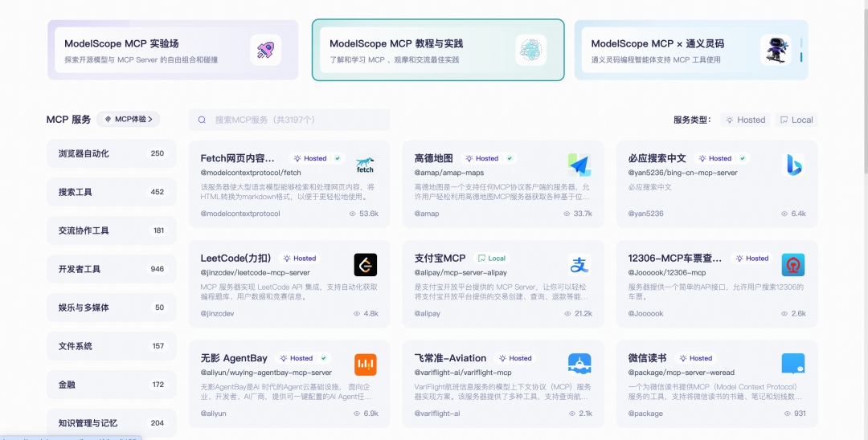Open the 高德地图 card title
This screenshot has width=868, height=440.
[x=433, y=158]
